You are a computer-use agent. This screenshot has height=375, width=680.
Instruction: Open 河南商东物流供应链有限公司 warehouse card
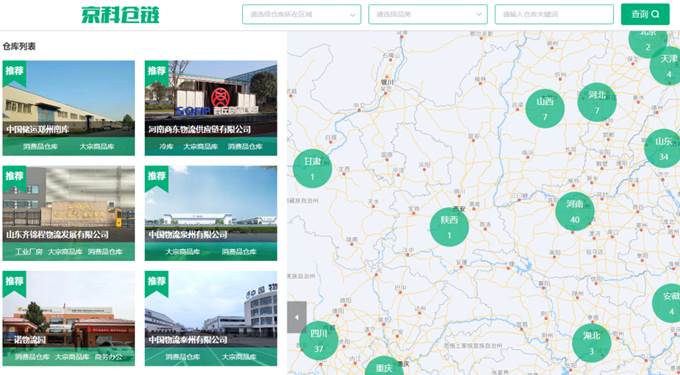point(211,108)
